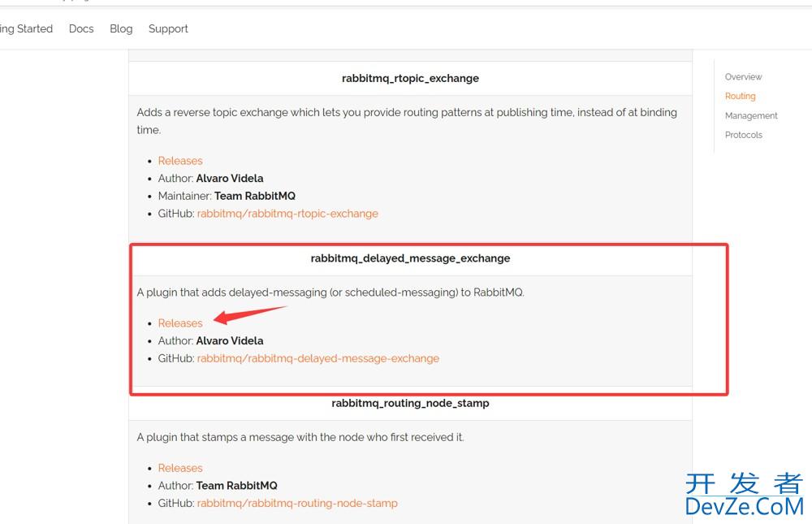Visit the rabbitmq/rabbitmq-routing-node-stamp GitHub link
This screenshot has height=524, width=812.
click(297, 503)
